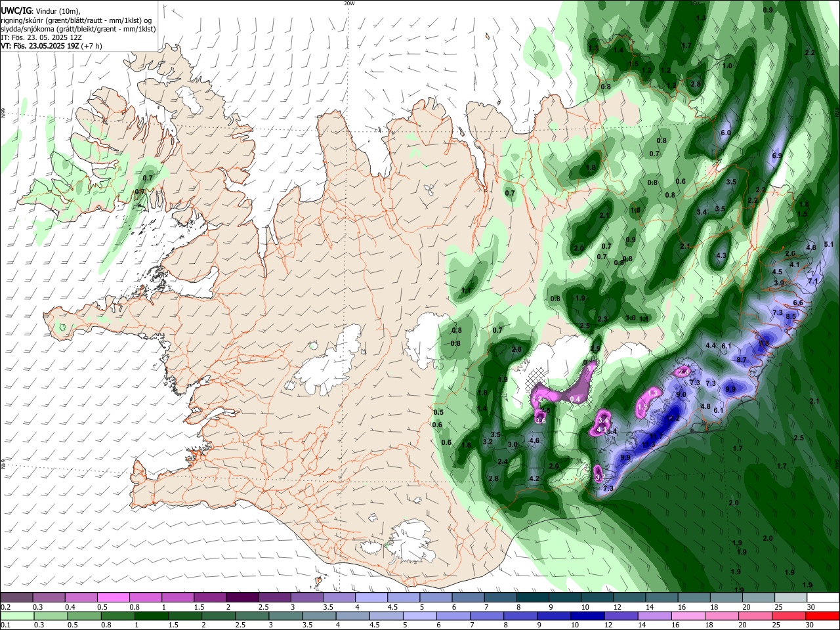Click the 3.0 precipitation value on map
840x630 pixels.
(x=513, y=444)
